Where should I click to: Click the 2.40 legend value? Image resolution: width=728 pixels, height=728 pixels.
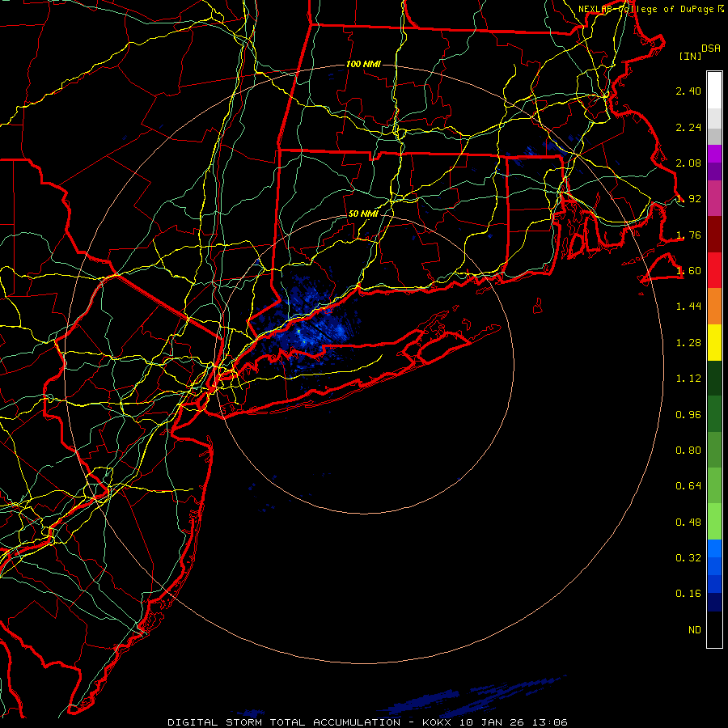coord(688,91)
